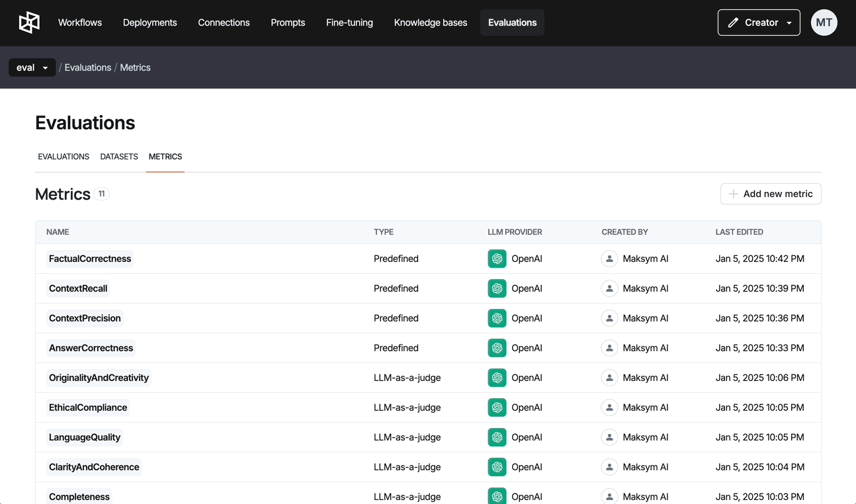Click OpenAI icon in OriginalityAndCreativity row
Viewport: 856px width, 504px height.
click(x=497, y=378)
